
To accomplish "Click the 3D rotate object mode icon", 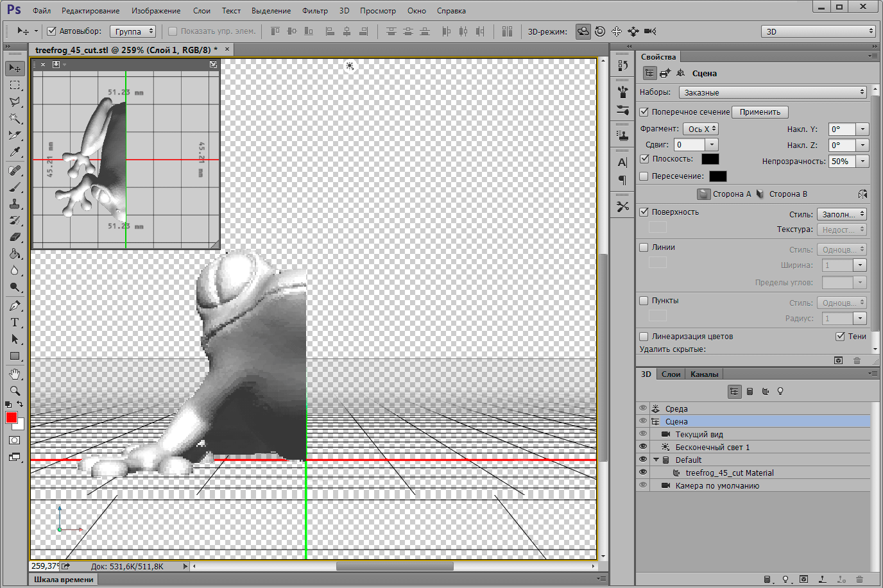I will pos(583,31).
